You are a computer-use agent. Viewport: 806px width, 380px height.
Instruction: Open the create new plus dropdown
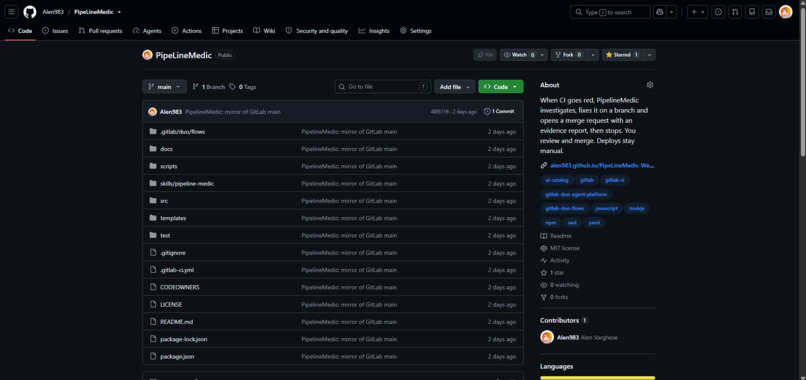[x=698, y=12]
